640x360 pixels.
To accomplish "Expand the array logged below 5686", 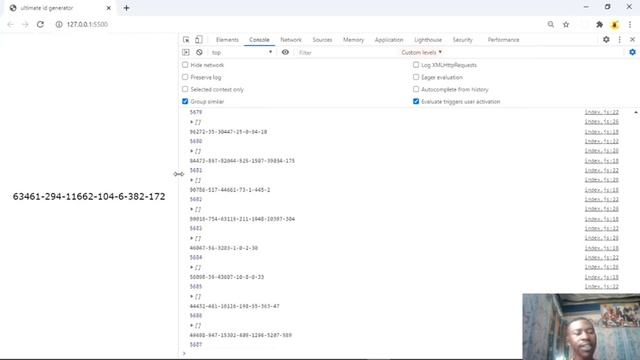I will click(191, 325).
